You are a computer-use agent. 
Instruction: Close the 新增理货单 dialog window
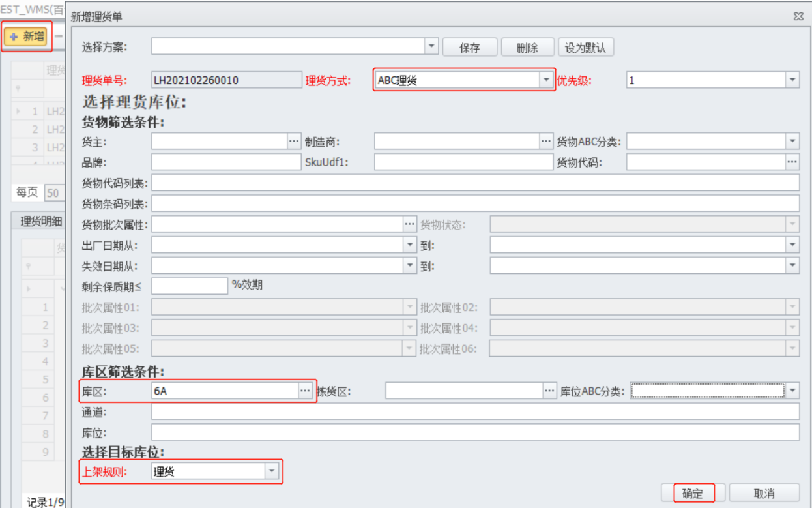click(798, 17)
